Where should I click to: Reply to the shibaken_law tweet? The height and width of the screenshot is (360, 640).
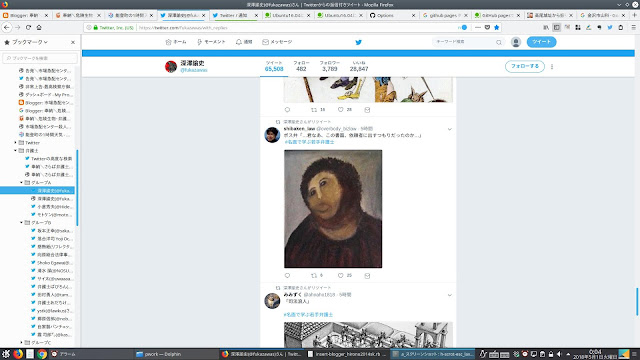pyautogui.click(x=287, y=276)
